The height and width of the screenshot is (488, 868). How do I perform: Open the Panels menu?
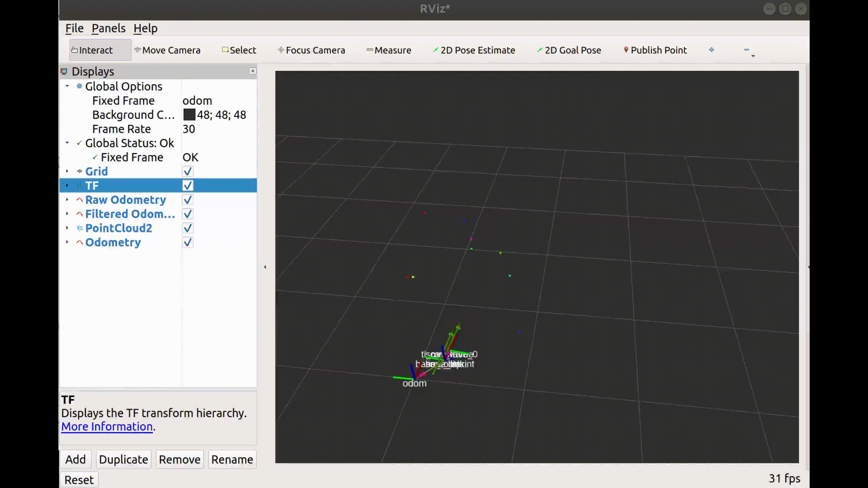(108, 28)
